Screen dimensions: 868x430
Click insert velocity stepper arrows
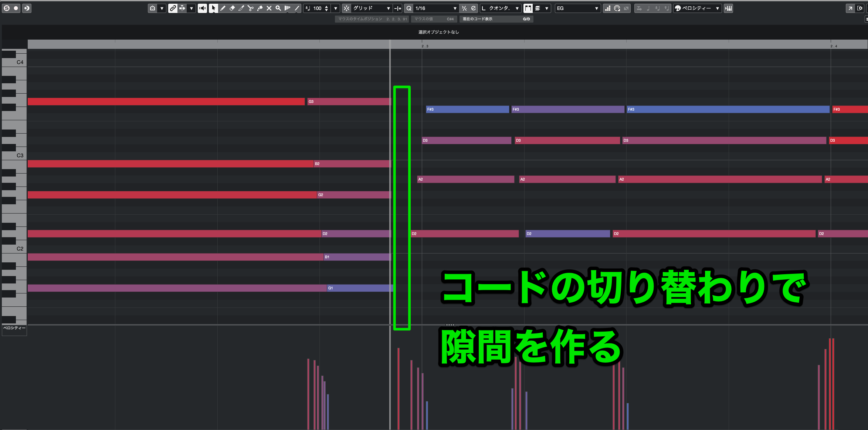tap(326, 8)
